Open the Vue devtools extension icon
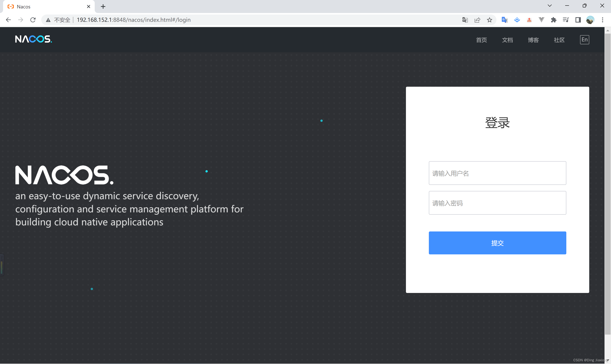 pos(541,20)
